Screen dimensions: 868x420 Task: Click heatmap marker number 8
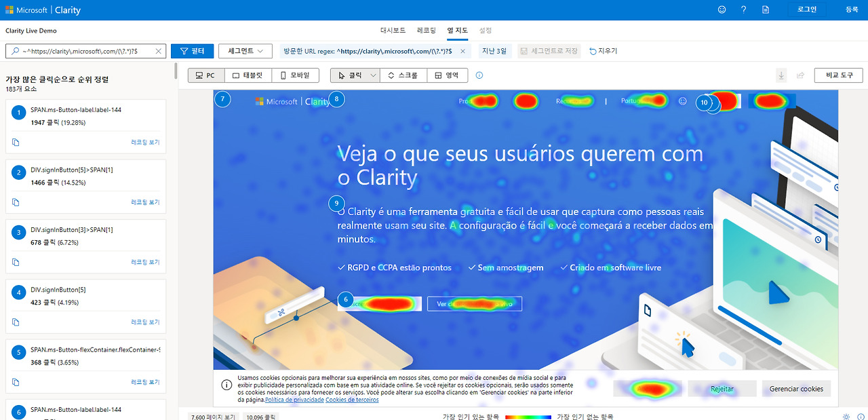pos(336,99)
